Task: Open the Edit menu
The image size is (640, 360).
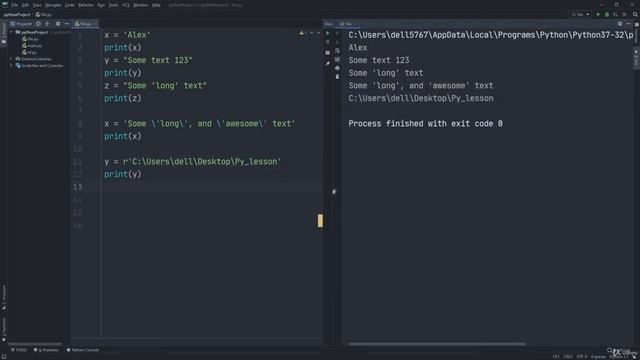Action: [x=25, y=5]
